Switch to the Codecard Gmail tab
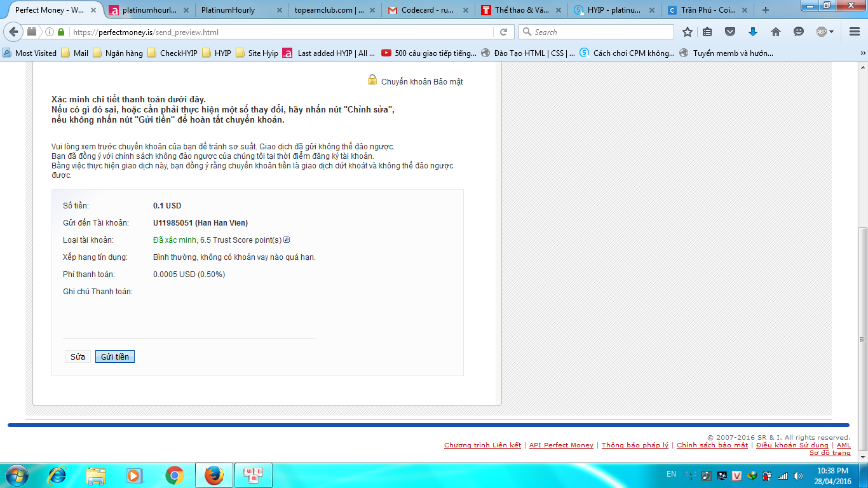Viewport: 868px width, 488px height. click(428, 10)
